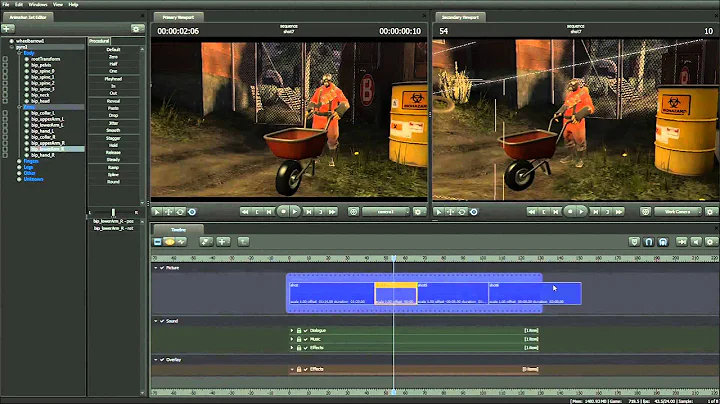
Task: Switch to the Motion Editor mode
Action: pos(169,241)
